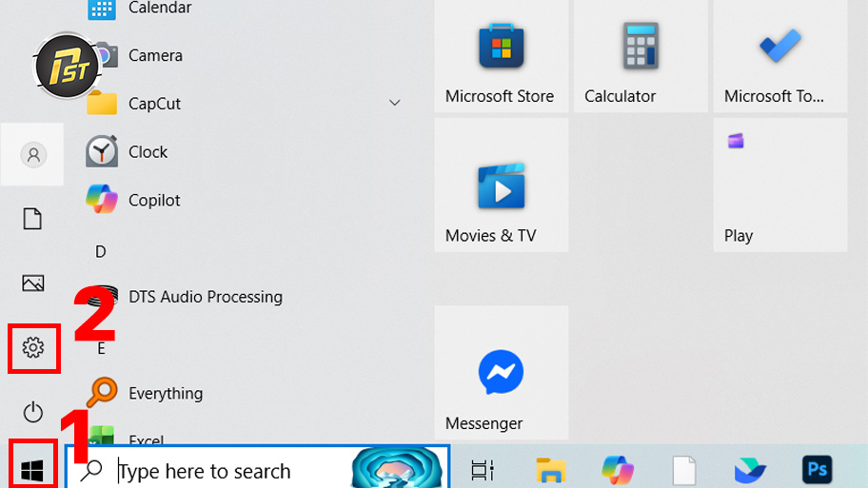Open the Power options icon

(33, 412)
